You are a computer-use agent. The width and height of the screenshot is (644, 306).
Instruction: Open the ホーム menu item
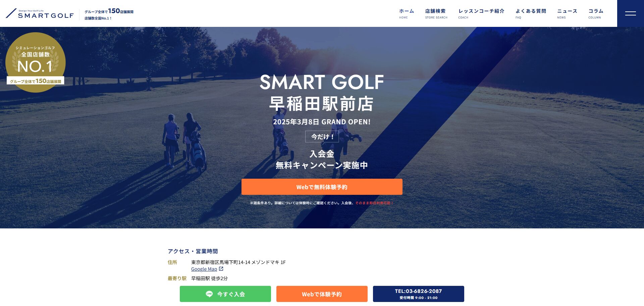(407, 13)
